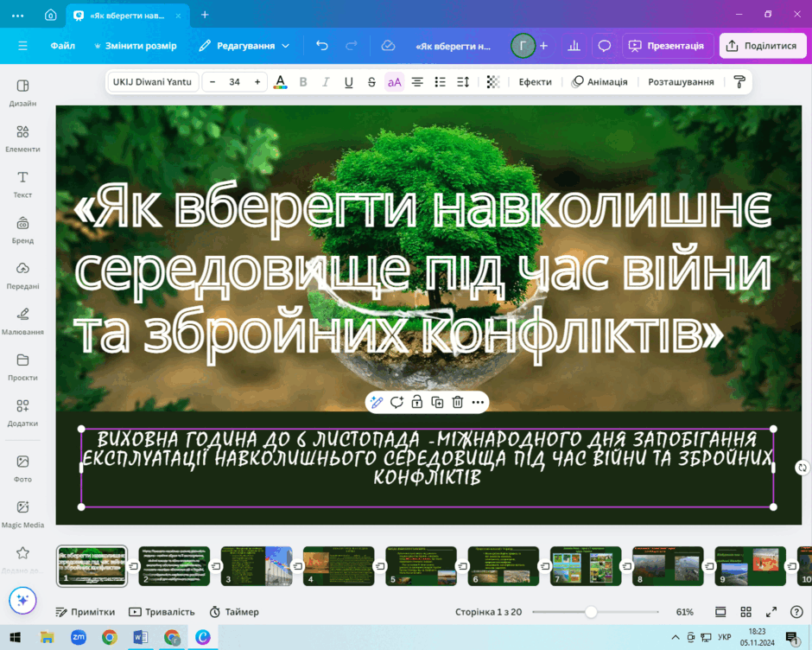Open the Бренд (Brand) panel

tap(22, 230)
